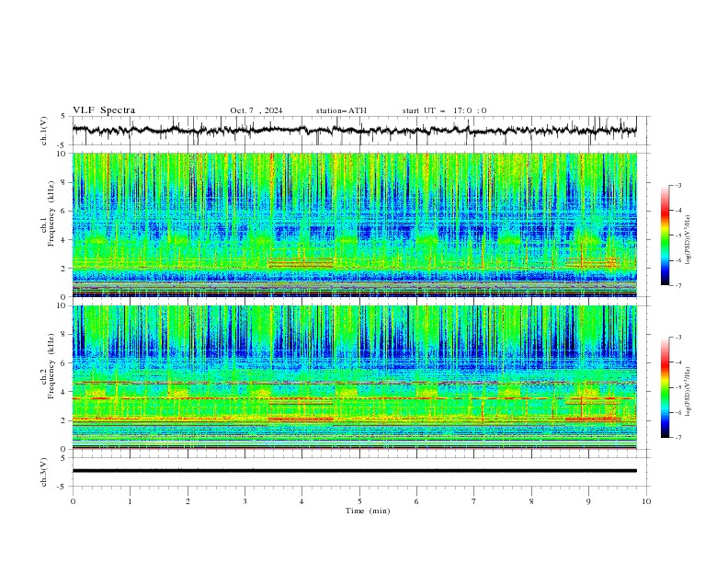Click the ch.1 voltage waveform trace
Image resolution: width=728 pixels, height=563 pixels.
[354, 131]
